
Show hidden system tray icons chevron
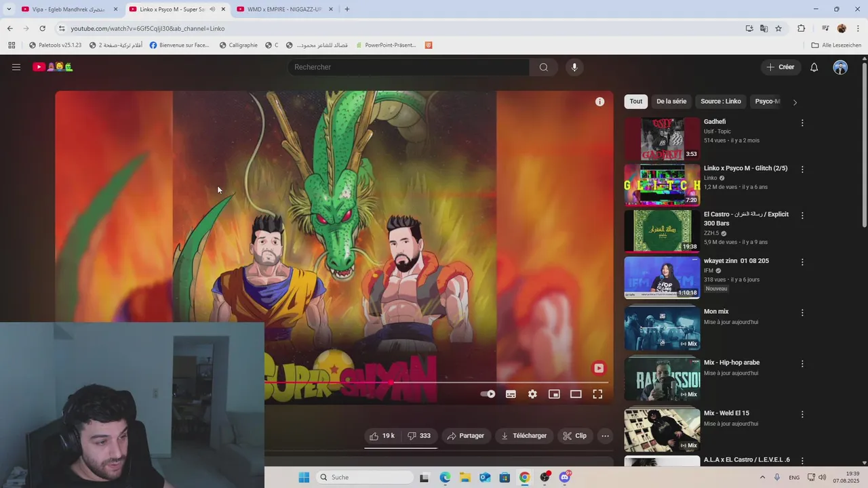point(762,477)
